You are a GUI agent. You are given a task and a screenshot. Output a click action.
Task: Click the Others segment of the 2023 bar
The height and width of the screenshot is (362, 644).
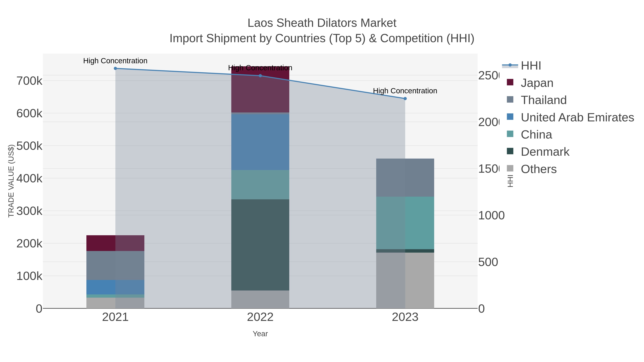405,280
